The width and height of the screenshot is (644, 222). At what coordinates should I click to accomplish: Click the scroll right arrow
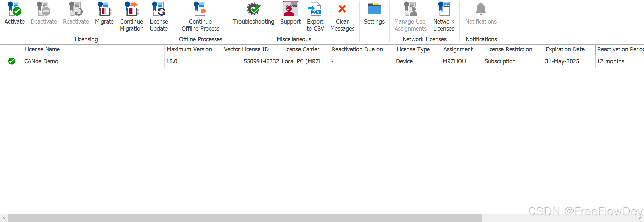pos(640,218)
